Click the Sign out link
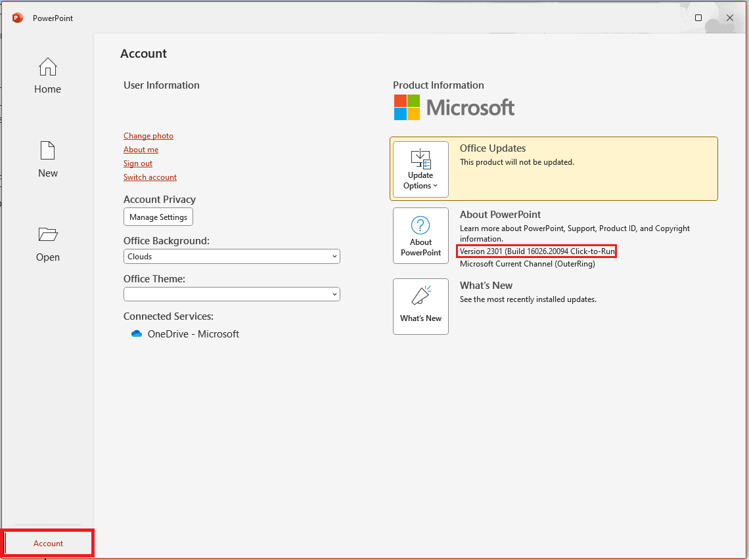749x560 pixels. coord(137,163)
